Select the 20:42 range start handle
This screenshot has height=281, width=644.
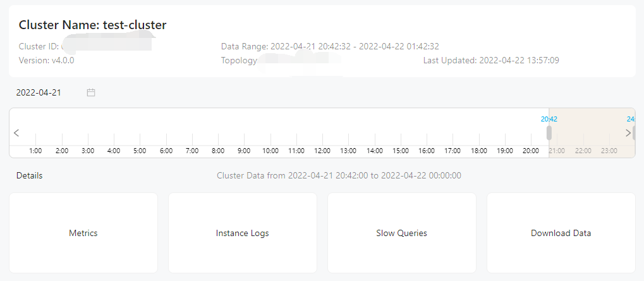(x=549, y=133)
